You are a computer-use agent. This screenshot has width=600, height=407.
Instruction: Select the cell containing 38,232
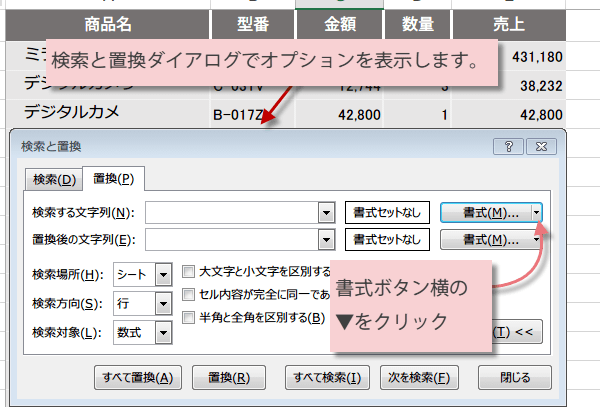click(x=532, y=86)
